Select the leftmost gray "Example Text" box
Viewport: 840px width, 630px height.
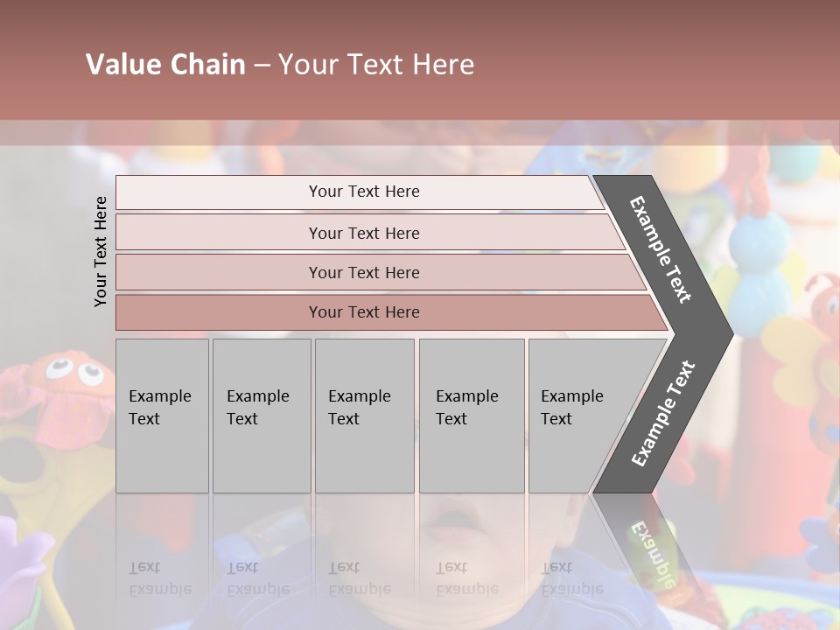click(x=162, y=416)
